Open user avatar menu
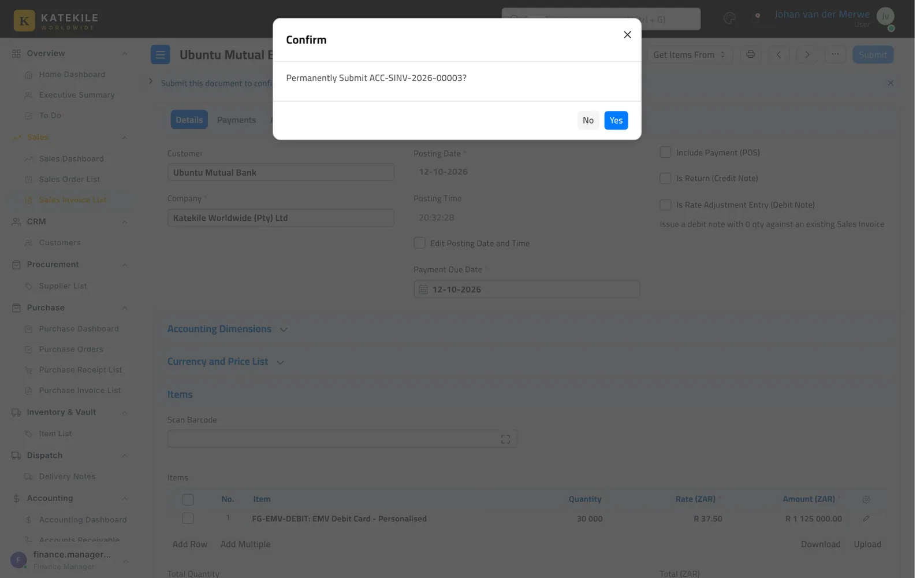This screenshot has height=578, width=924. [x=885, y=17]
